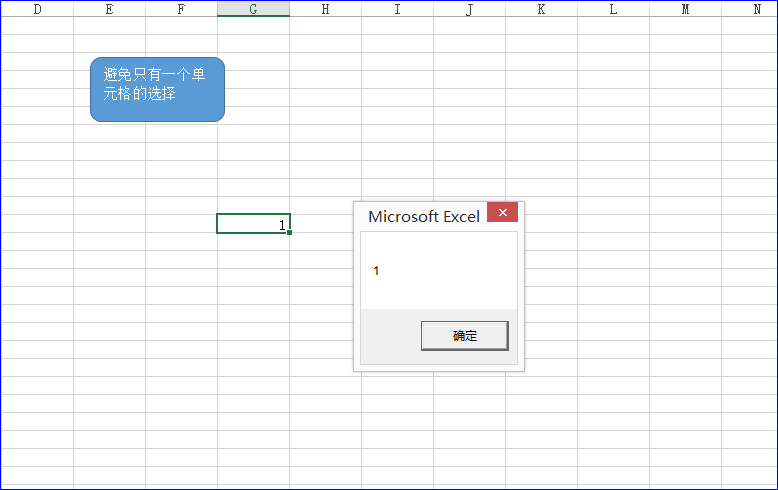Image resolution: width=778 pixels, height=490 pixels.
Task: Click the blue rounded shape labeled 避免只有一个单元格的选择
Action: (157, 89)
